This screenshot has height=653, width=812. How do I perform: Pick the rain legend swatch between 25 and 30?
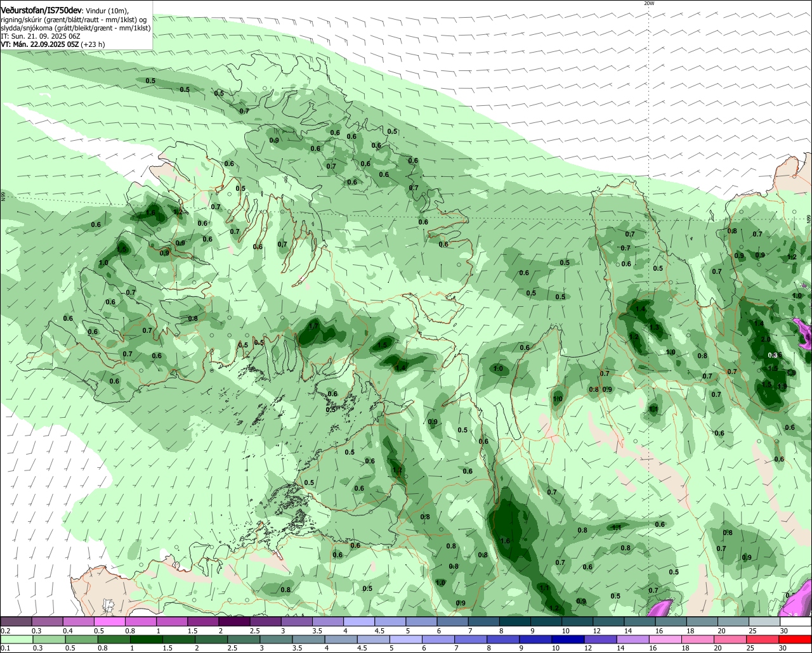[x=763, y=640]
